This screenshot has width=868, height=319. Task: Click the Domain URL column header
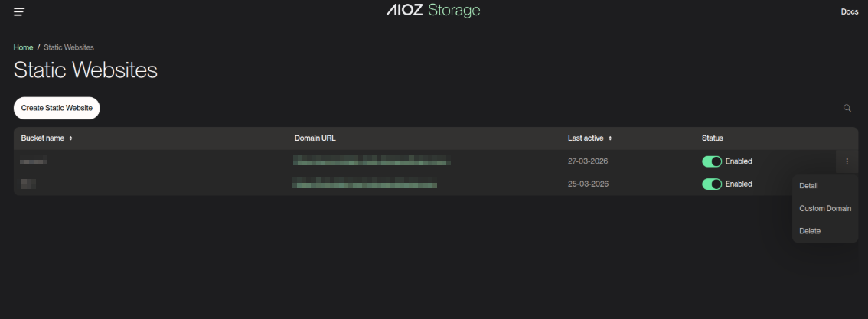coord(315,138)
